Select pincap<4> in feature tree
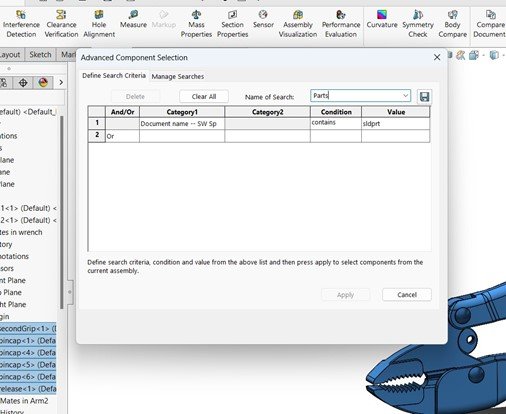Viewport: 506px width, 414px height. (x=28, y=353)
